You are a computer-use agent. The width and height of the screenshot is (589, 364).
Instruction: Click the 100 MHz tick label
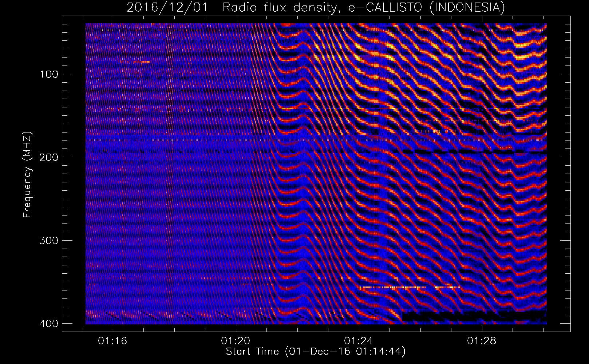tap(48, 74)
